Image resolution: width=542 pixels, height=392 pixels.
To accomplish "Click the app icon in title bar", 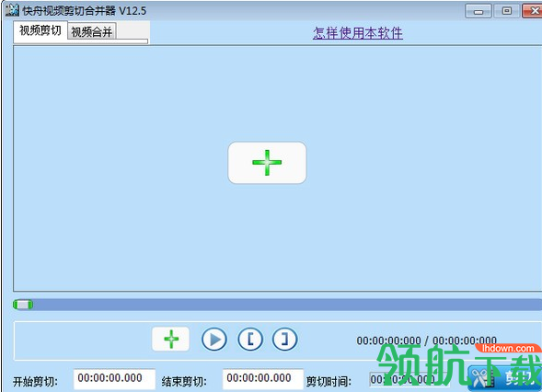I will pyautogui.click(x=12, y=10).
